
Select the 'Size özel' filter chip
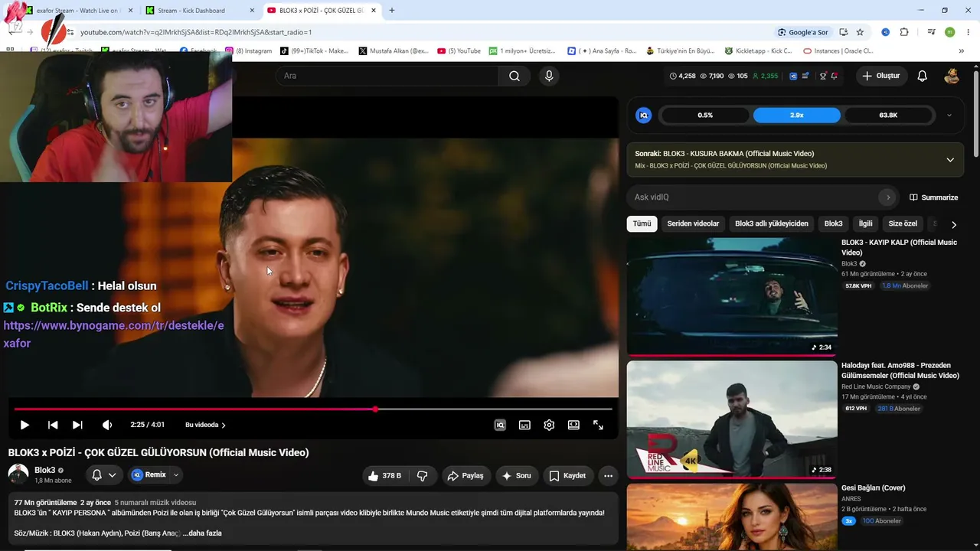[903, 223]
